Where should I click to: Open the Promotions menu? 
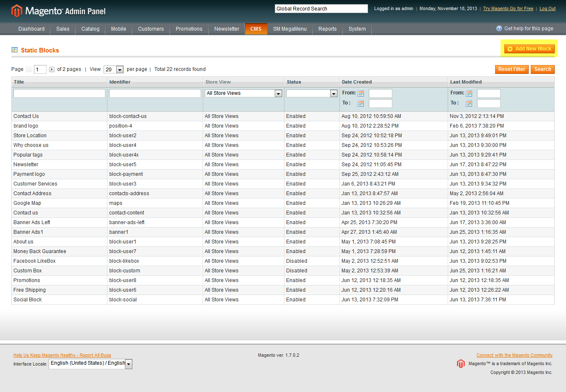tap(189, 29)
